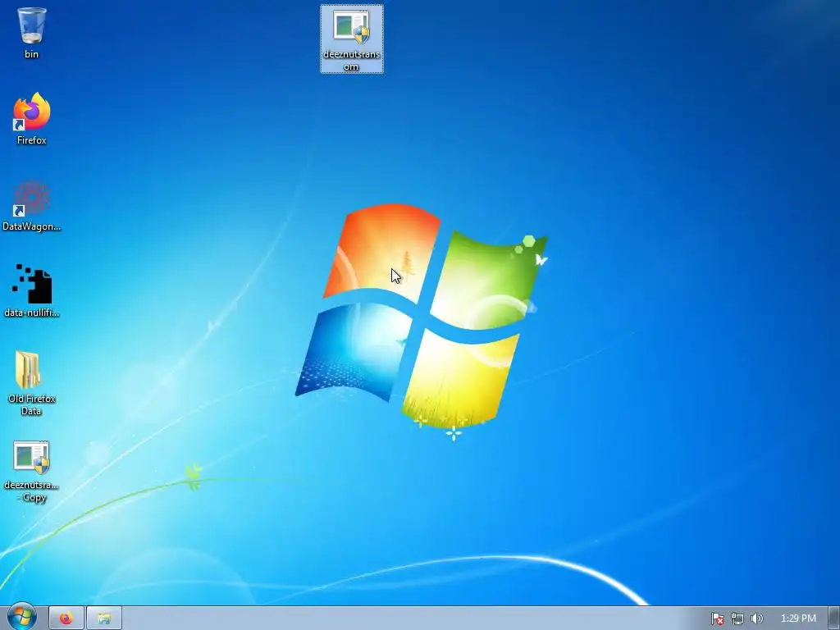The image size is (840, 630).
Task: Open Firefox from the taskbar
Action: [66, 619]
